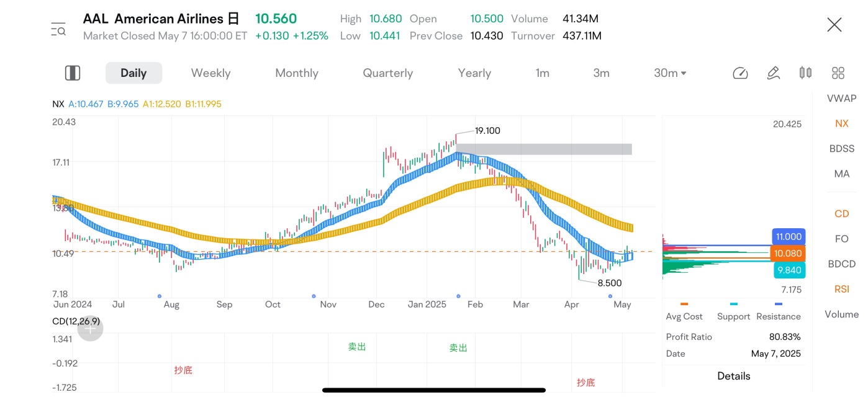Tap the change value +0.130 +1.25%
Viewport: 868px width, 400px height.
click(292, 36)
